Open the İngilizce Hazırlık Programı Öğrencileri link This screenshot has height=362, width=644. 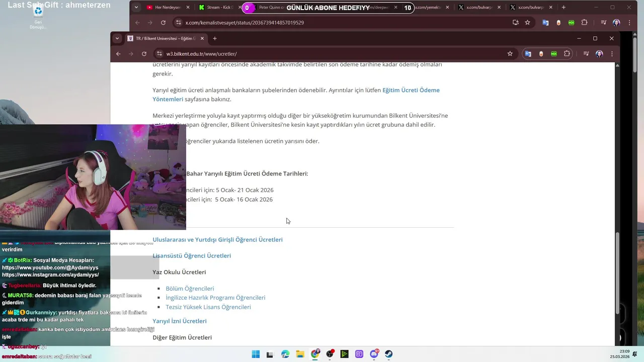[215, 298]
